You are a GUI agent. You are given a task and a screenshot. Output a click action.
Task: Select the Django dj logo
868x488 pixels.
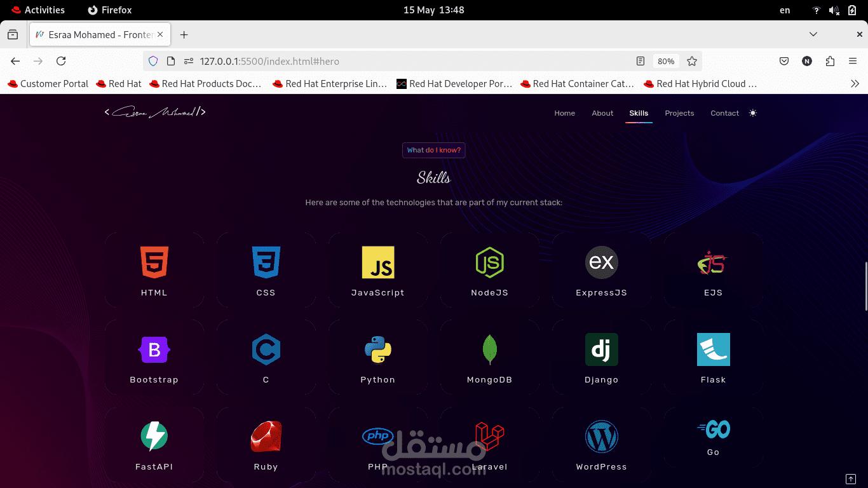tap(602, 349)
